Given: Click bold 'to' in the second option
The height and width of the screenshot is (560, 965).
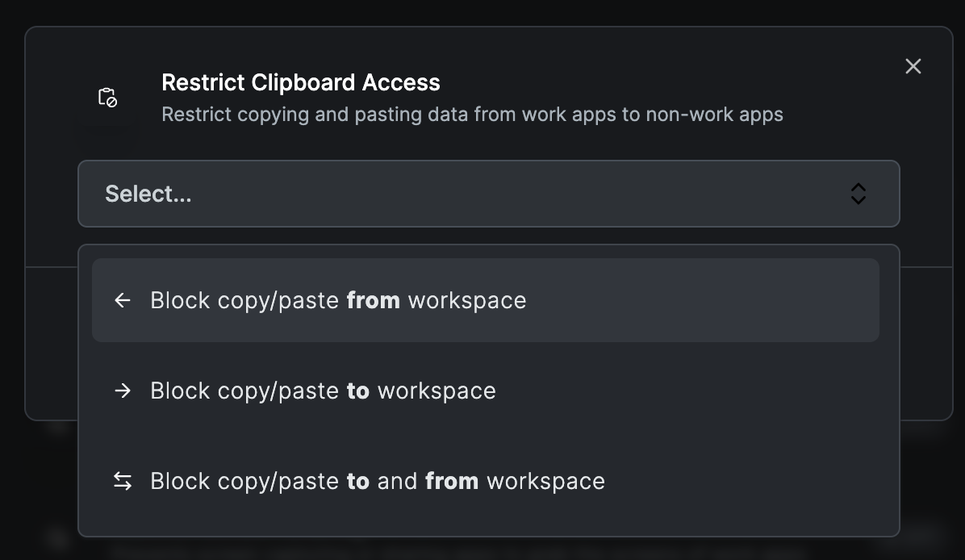Looking at the screenshot, I should [357, 391].
